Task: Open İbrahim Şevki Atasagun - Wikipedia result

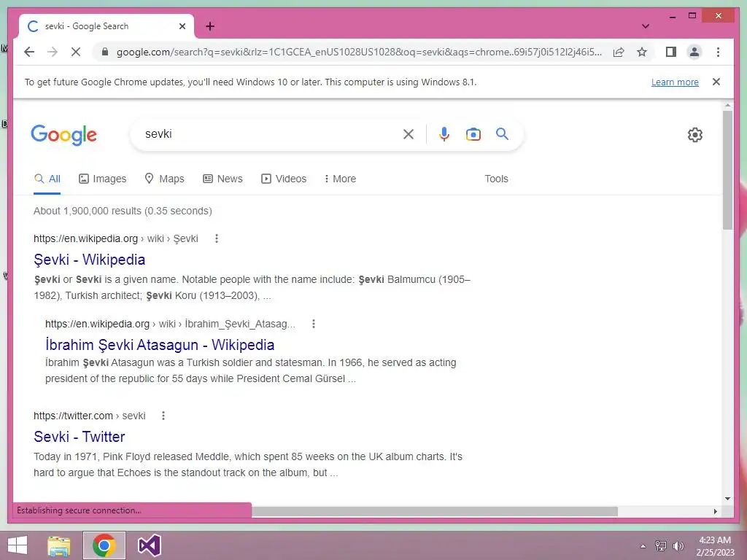Action: 160,345
